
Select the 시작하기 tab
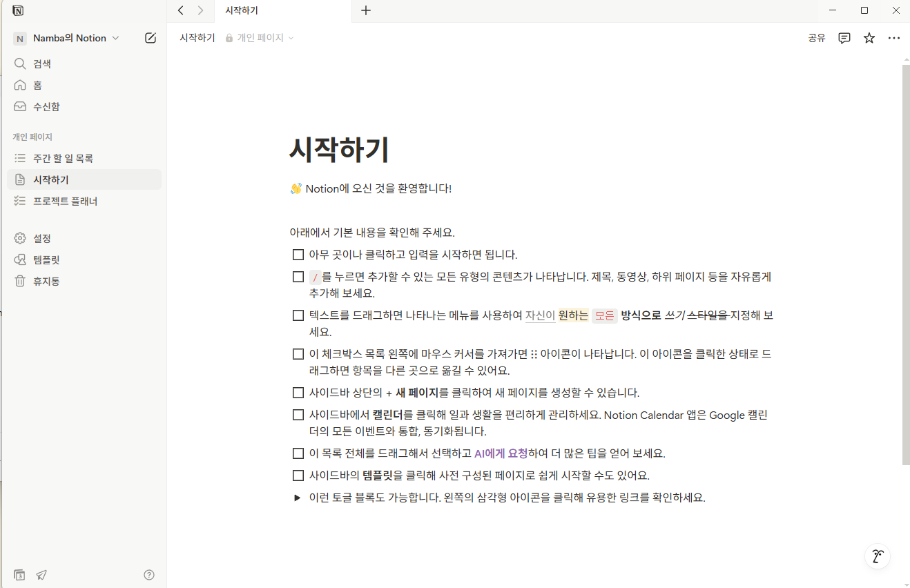pos(240,11)
